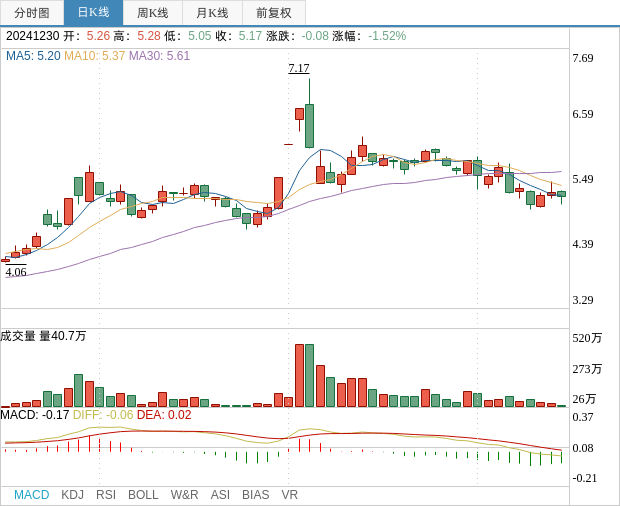Screen dimensions: 620x506
Task: Click the 0.08 MACD axis label
Action: pos(583,448)
